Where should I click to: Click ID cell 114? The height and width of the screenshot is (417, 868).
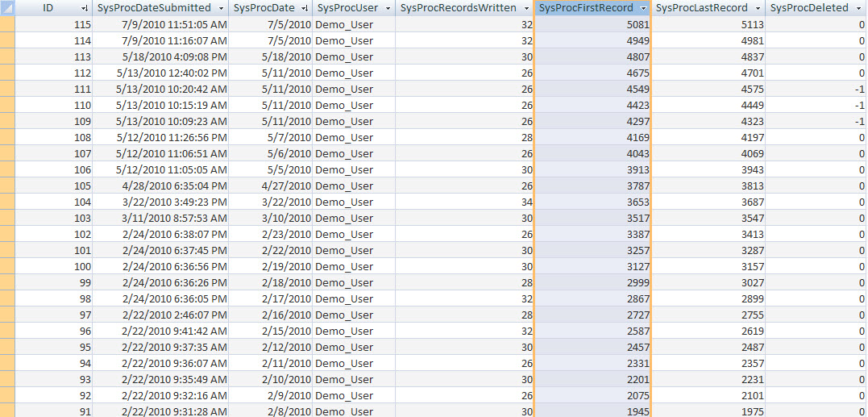pyautogui.click(x=53, y=40)
